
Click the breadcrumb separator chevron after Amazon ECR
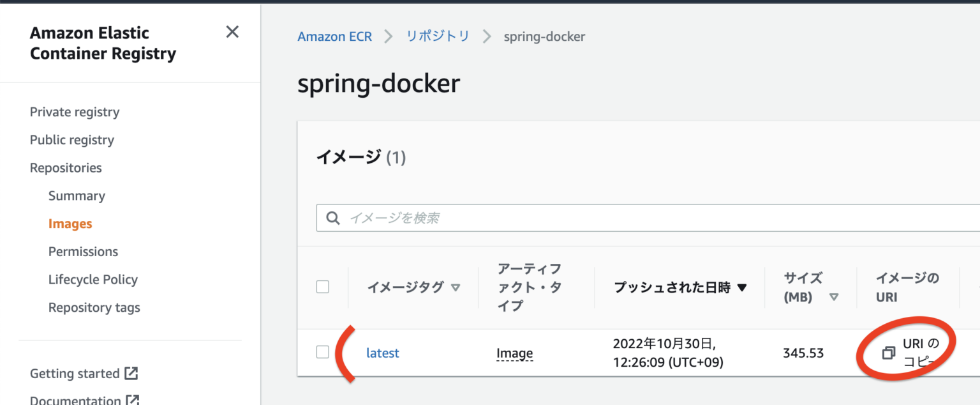[387, 36]
